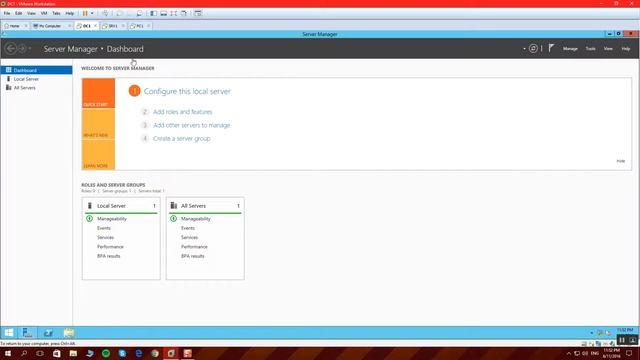This screenshot has height=360, width=640.
Task: Select the What's New tile
Action: point(98,124)
